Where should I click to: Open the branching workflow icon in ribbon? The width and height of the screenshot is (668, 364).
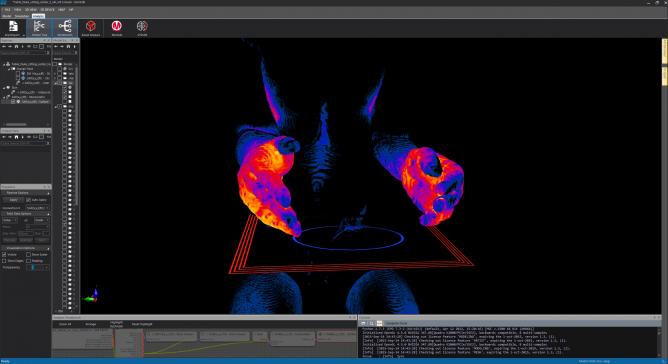pos(65,26)
